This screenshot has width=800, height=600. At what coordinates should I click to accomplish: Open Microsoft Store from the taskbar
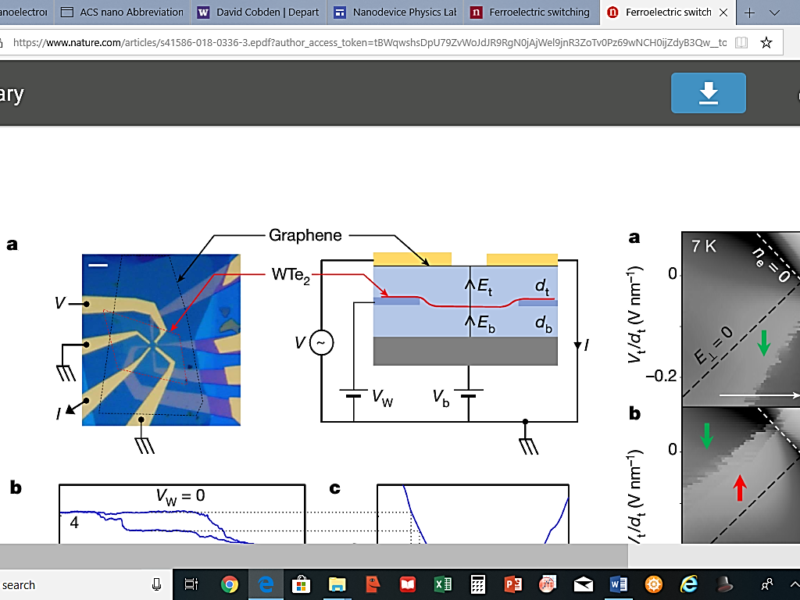300,584
